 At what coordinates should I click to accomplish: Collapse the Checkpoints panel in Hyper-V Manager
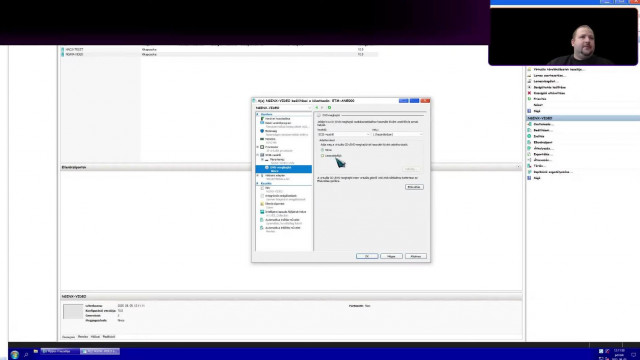518,167
